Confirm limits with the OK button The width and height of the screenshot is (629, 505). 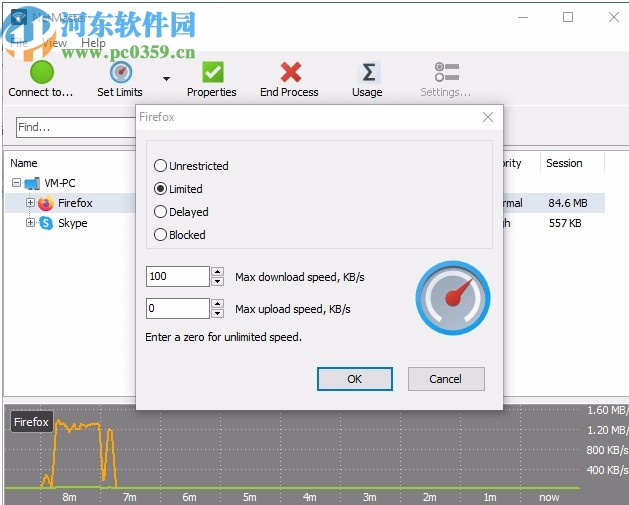355,379
